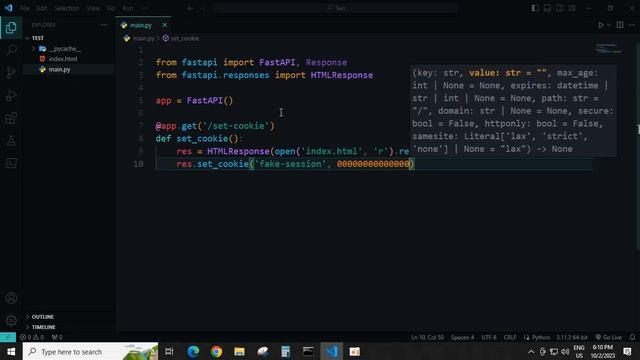
Task: Open the Run menu
Action: point(128,8)
